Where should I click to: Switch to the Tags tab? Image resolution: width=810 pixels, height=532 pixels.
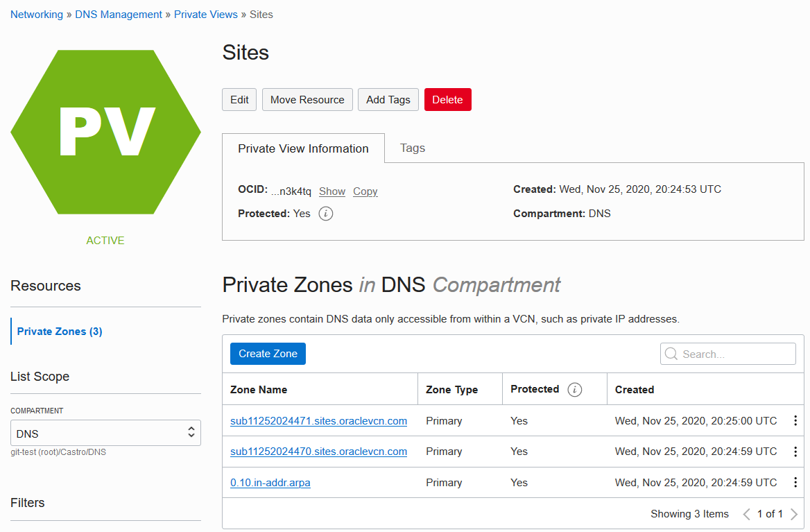(413, 148)
